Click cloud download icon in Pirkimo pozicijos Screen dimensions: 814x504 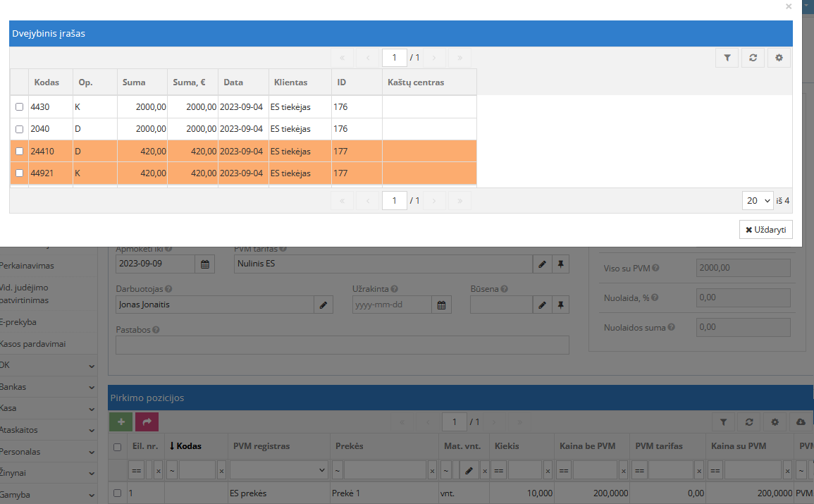pos(801,422)
